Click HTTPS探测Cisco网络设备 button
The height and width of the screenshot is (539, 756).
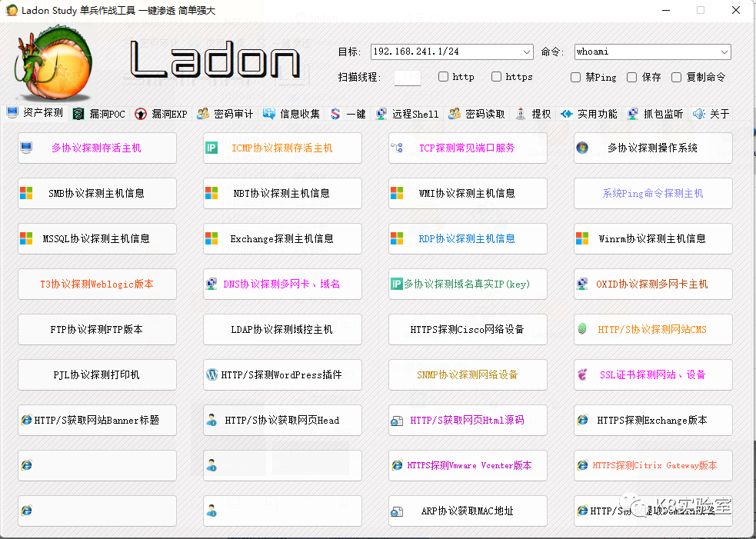pos(468,329)
